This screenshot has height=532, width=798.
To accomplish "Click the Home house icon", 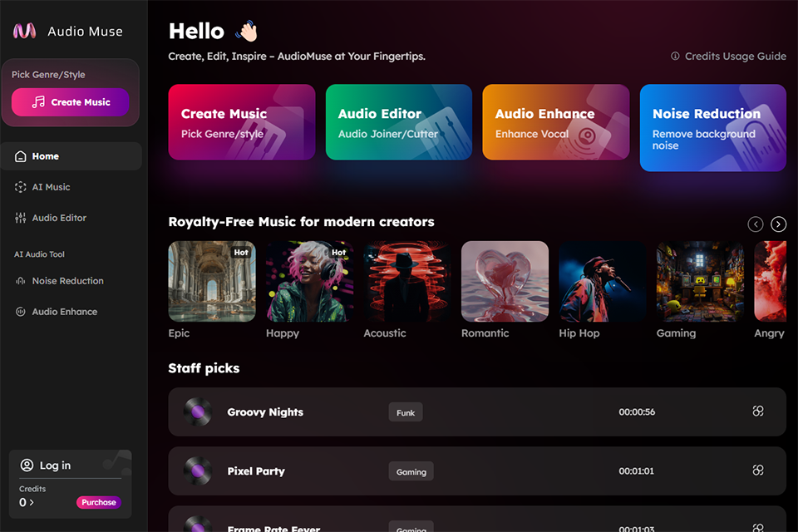I will [x=20, y=156].
